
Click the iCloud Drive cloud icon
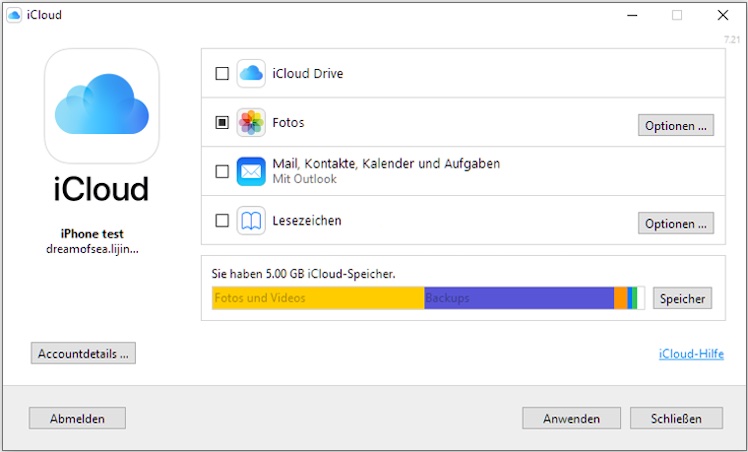pyautogui.click(x=251, y=73)
